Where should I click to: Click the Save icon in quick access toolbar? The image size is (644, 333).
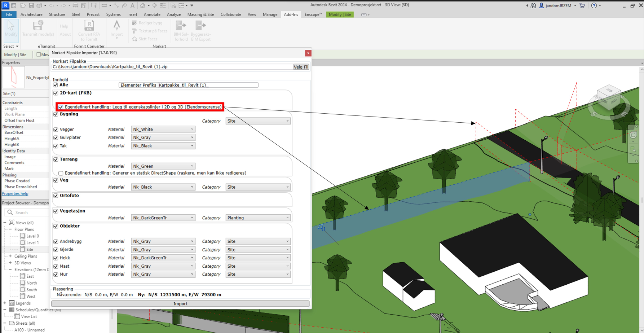31,5
